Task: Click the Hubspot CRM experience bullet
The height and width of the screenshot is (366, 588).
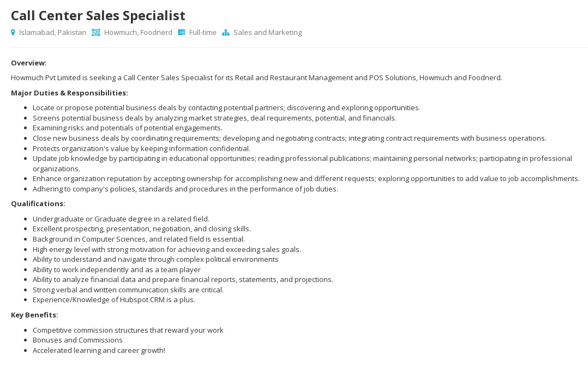Action: click(113, 299)
